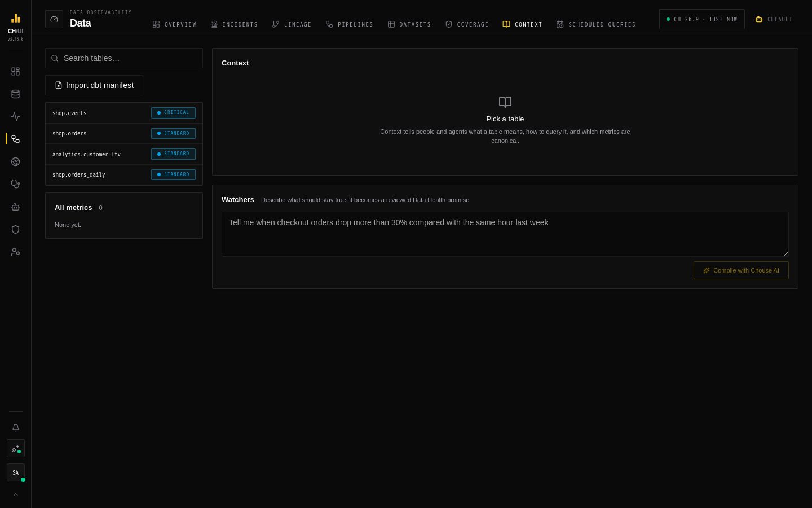Open the shield icon in the sidebar

(15, 230)
